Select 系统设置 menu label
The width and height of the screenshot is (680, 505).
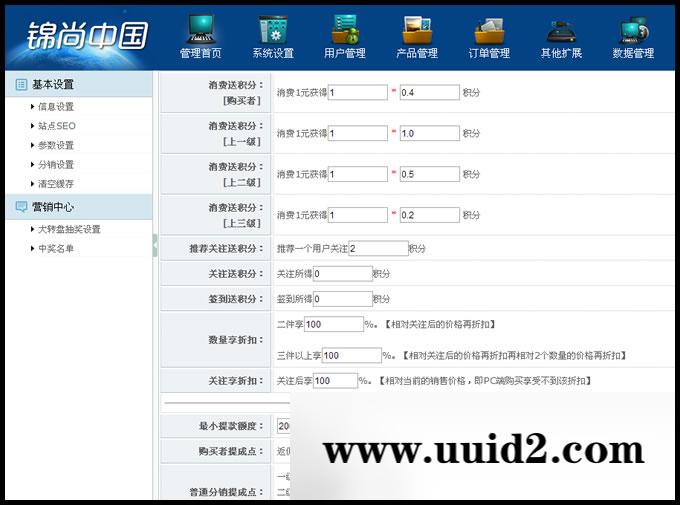click(x=273, y=53)
